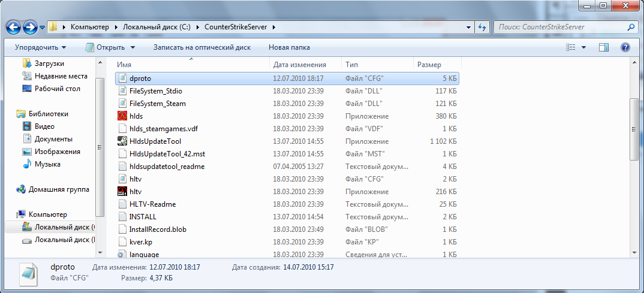
Task: Click the navigation pane scroll up arrow
Action: 100,63
